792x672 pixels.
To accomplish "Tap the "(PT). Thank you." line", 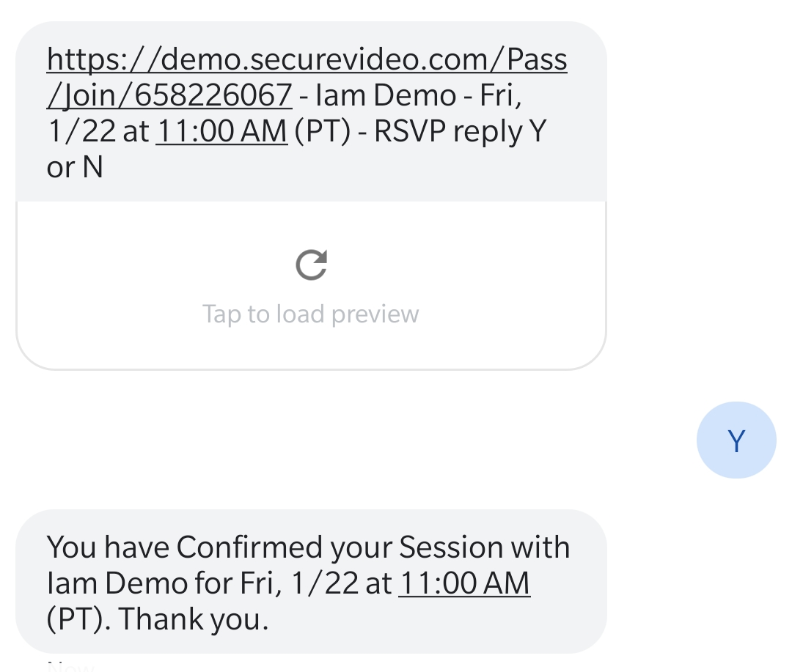I will [x=157, y=619].
